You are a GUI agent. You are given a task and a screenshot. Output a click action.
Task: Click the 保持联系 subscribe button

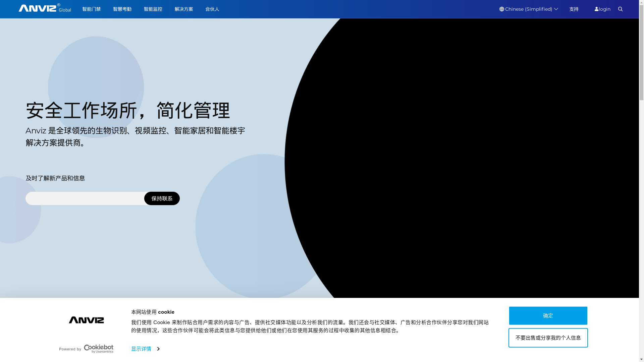[162, 198]
